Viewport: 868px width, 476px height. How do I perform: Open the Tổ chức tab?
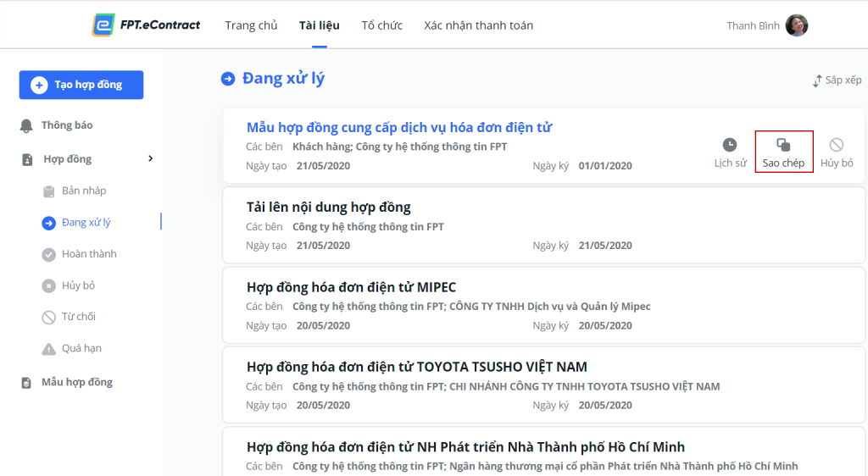point(382,25)
